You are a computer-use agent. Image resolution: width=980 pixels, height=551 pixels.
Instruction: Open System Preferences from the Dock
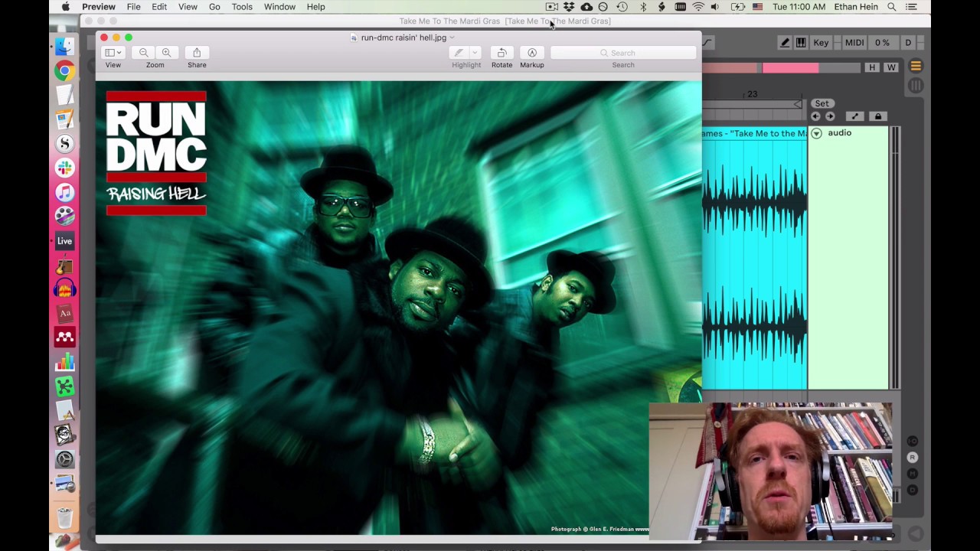(x=65, y=459)
